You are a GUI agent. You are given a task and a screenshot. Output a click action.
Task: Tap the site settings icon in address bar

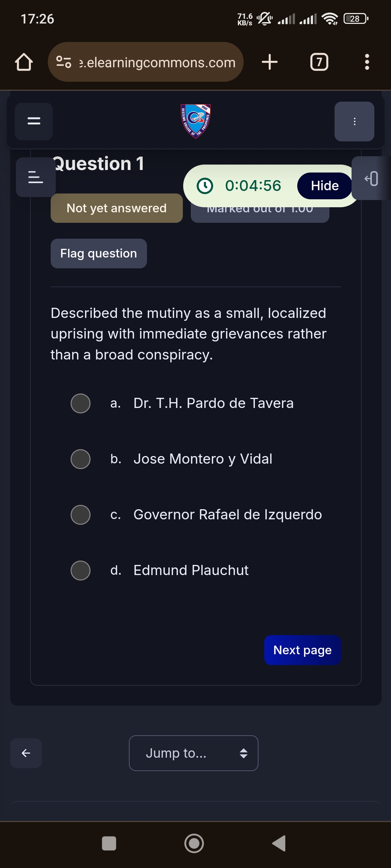(x=64, y=62)
